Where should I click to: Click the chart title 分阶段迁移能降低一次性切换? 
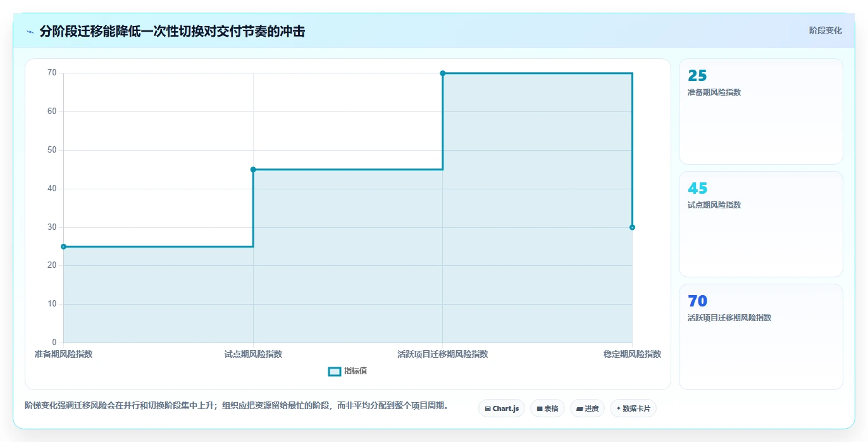coord(172,31)
